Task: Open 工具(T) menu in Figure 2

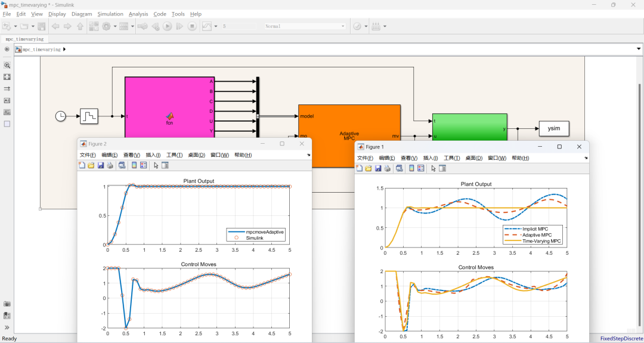Action: 174,155
